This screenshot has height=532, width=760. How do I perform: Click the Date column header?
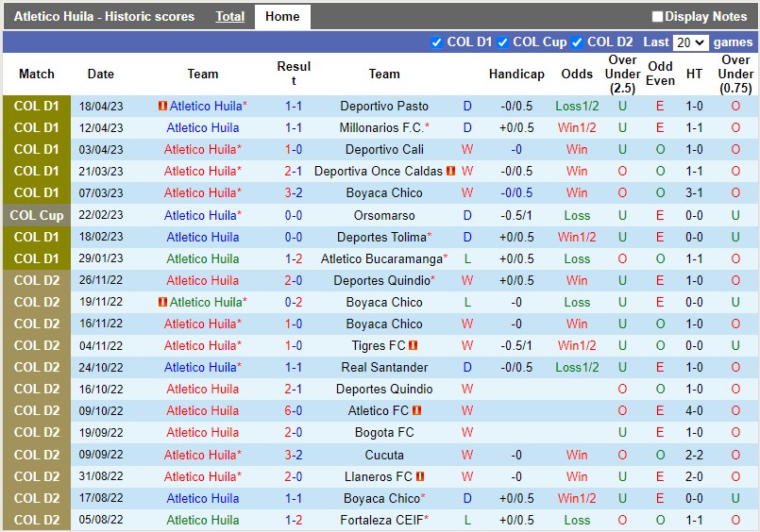point(101,75)
